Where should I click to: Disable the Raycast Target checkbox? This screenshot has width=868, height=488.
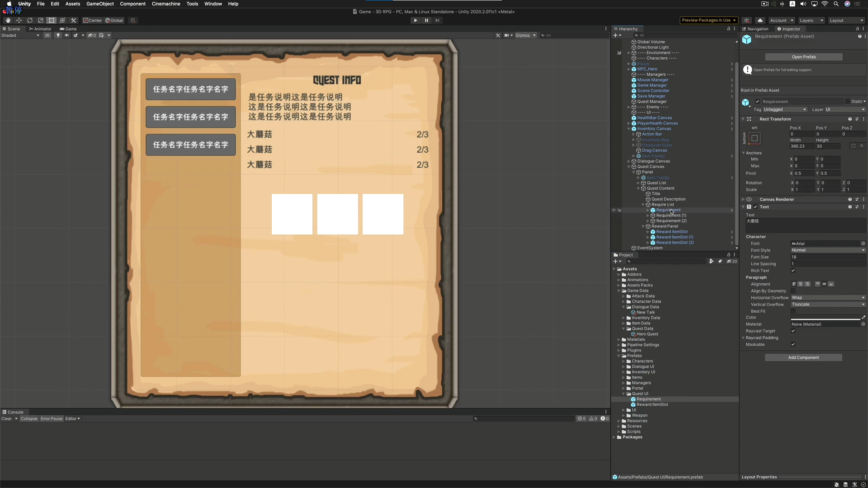click(x=793, y=331)
